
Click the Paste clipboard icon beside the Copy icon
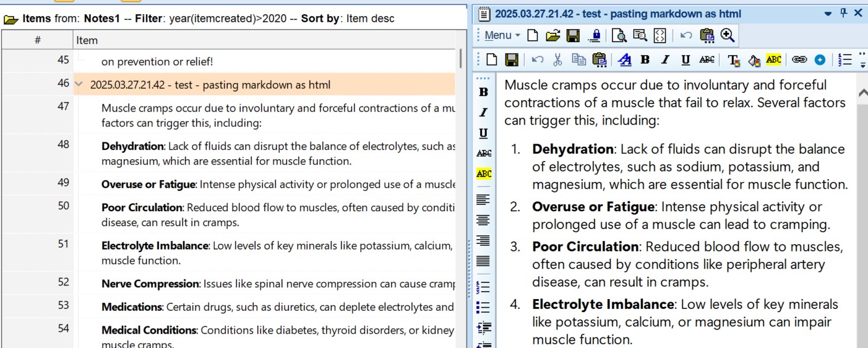599,59
